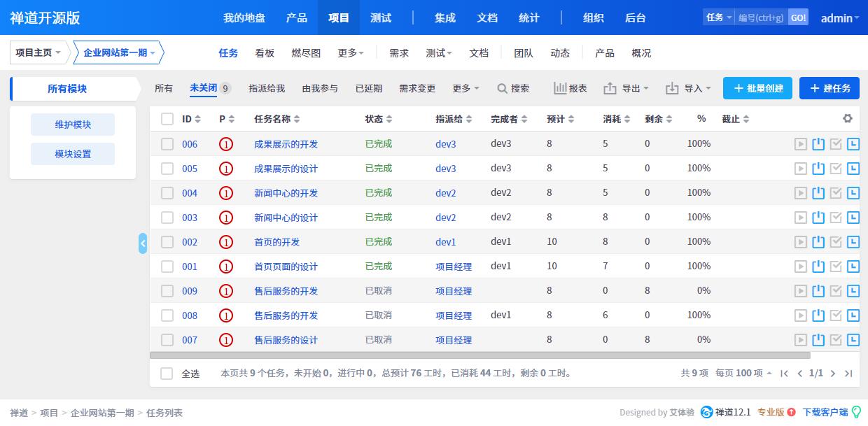The image size is (868, 426).
Task: Expand the 更多 menu in project nav
Action: 351,53
